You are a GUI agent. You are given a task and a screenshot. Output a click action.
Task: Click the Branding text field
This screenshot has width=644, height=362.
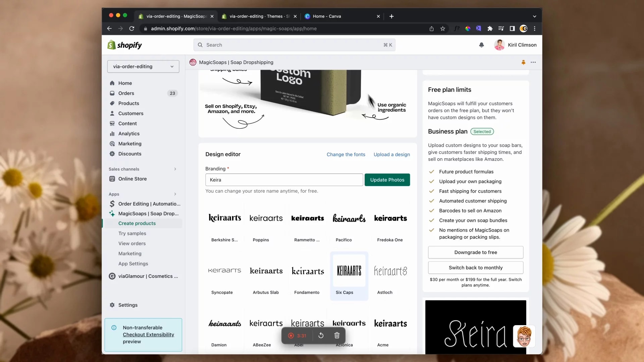[x=284, y=180]
